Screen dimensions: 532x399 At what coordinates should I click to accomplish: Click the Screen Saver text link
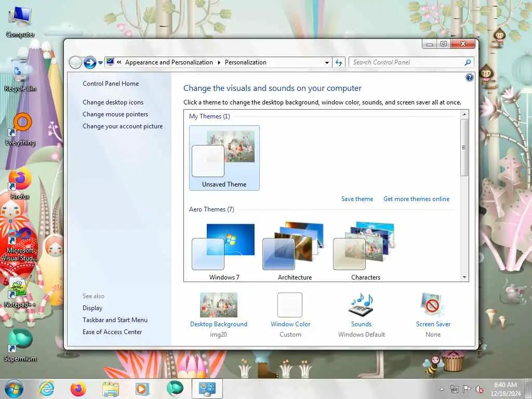pos(433,324)
